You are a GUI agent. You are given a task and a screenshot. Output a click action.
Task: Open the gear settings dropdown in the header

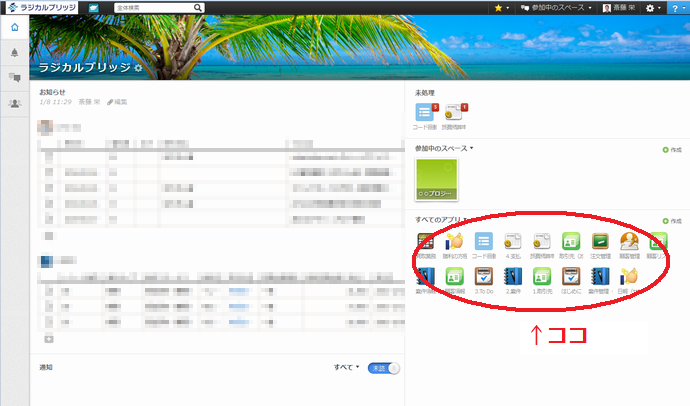point(653,8)
